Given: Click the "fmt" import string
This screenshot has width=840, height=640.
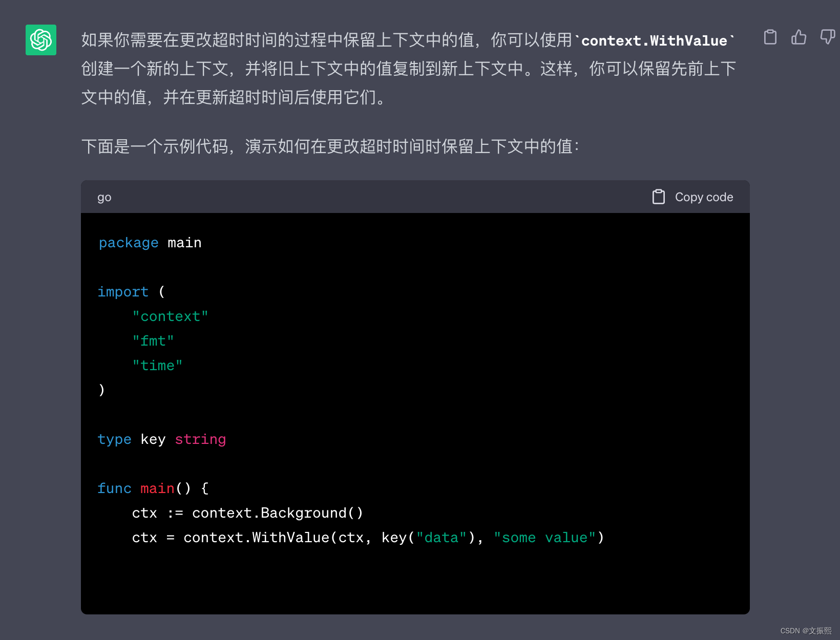Looking at the screenshot, I should [x=153, y=341].
